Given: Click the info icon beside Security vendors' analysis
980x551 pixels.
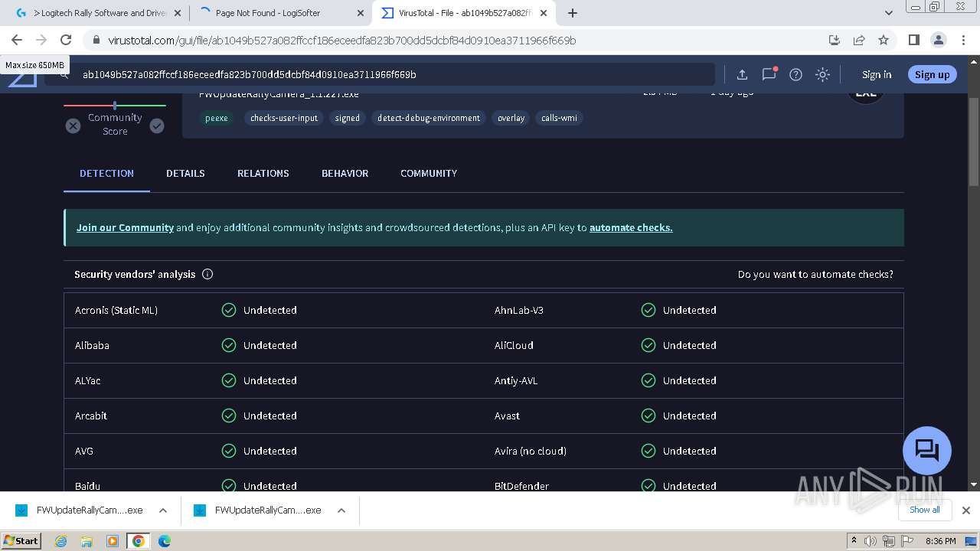Looking at the screenshot, I should 207,274.
